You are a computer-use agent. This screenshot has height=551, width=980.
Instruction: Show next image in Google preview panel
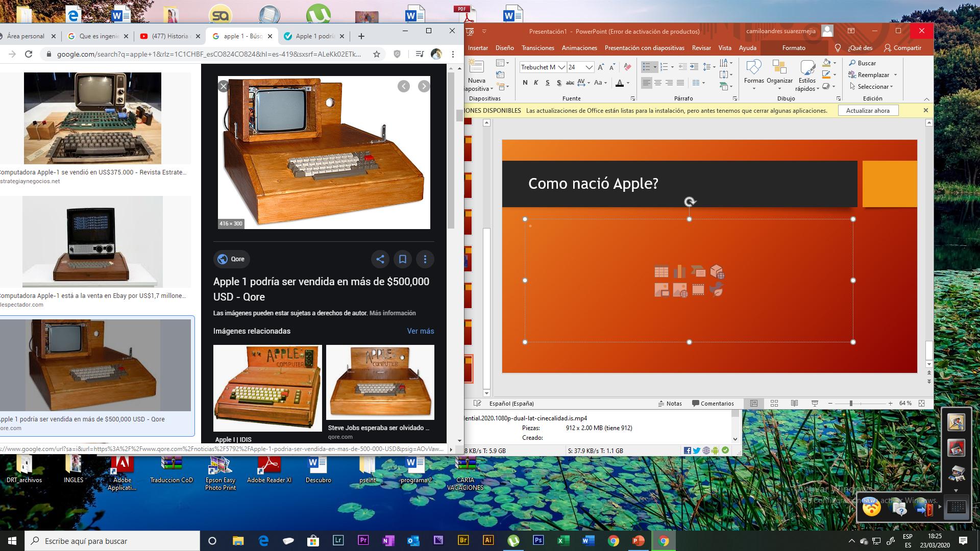(424, 86)
